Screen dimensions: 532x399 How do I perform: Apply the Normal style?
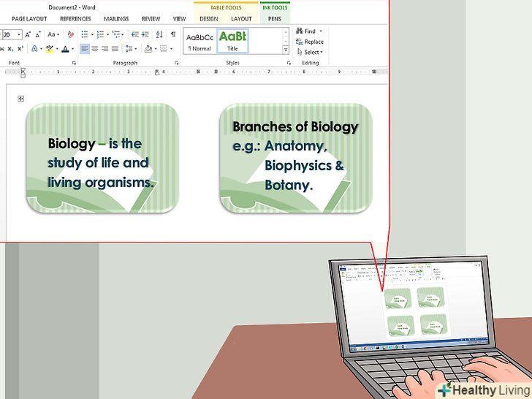(199, 41)
